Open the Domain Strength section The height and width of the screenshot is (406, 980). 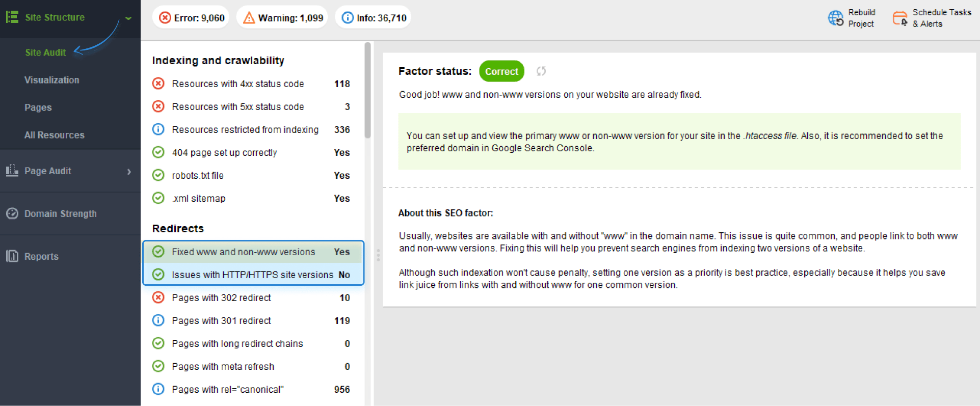click(x=60, y=213)
